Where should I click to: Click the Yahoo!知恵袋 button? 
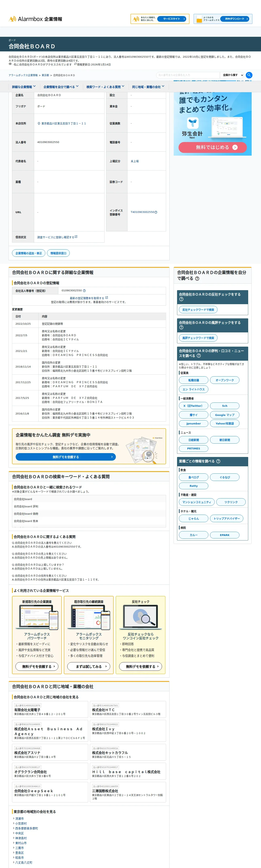[225, 424]
